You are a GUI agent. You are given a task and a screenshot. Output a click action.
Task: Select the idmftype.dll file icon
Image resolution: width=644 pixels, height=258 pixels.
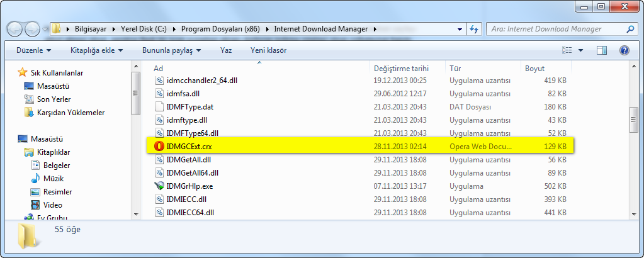tap(159, 120)
